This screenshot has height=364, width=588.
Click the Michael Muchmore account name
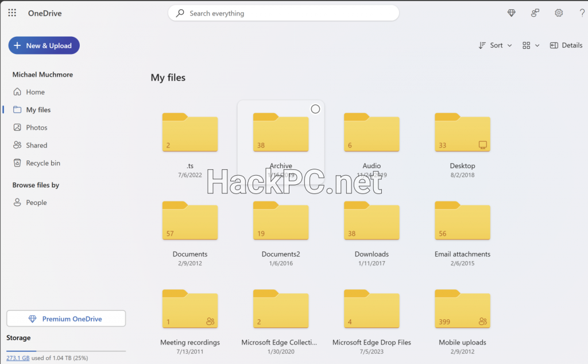tap(42, 75)
